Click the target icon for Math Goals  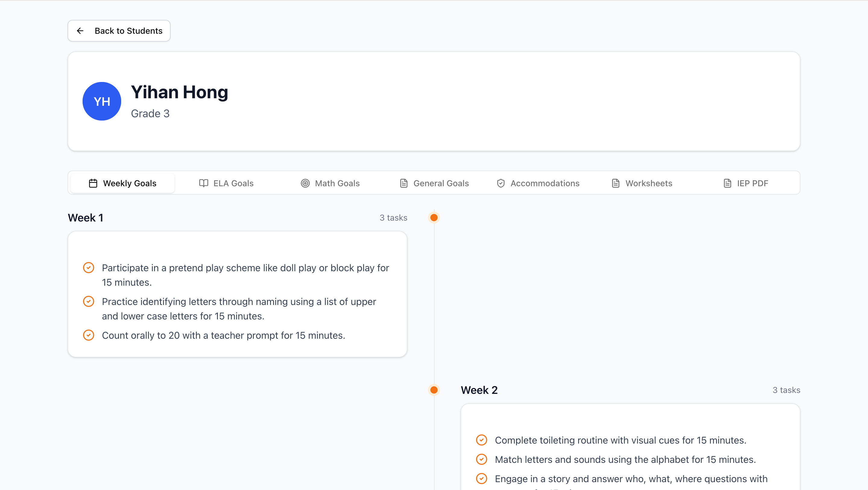tap(305, 183)
